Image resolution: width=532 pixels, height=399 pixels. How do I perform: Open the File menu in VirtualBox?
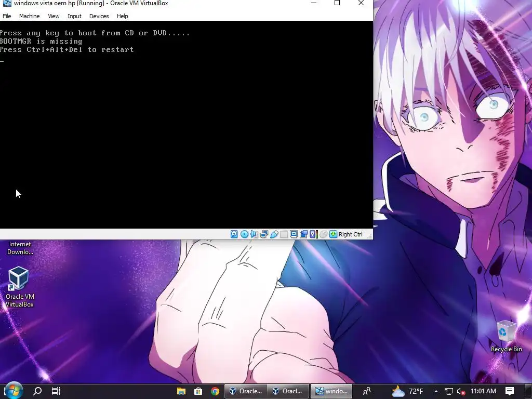7,16
